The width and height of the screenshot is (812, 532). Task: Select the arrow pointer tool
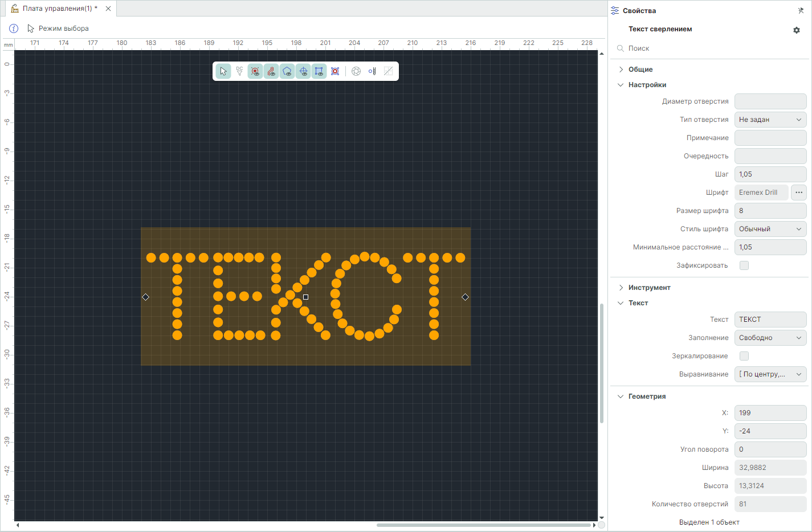tap(223, 71)
